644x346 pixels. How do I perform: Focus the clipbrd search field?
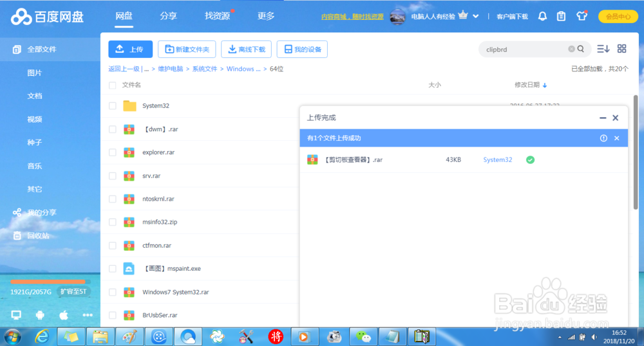point(526,49)
